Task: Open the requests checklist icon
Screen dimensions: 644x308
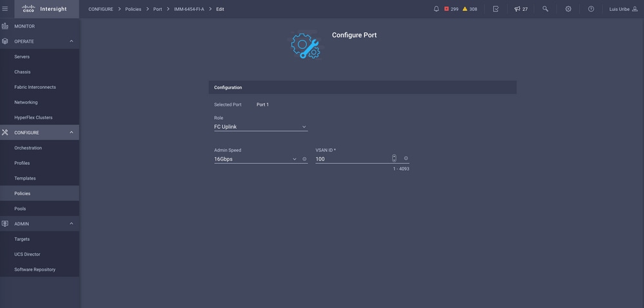Action: pos(496,8)
